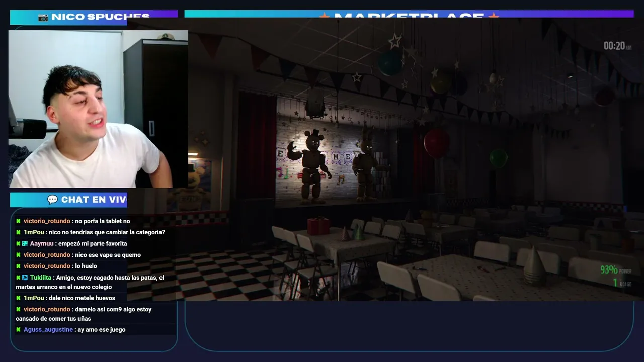Open the streamer's webcam feed
This screenshot has height=362, width=644.
click(98, 109)
